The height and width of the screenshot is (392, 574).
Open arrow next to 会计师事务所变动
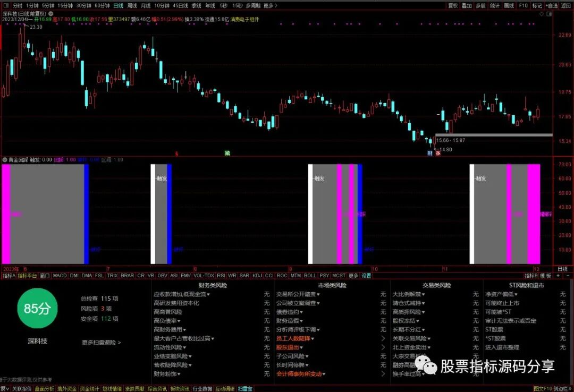click(383, 374)
